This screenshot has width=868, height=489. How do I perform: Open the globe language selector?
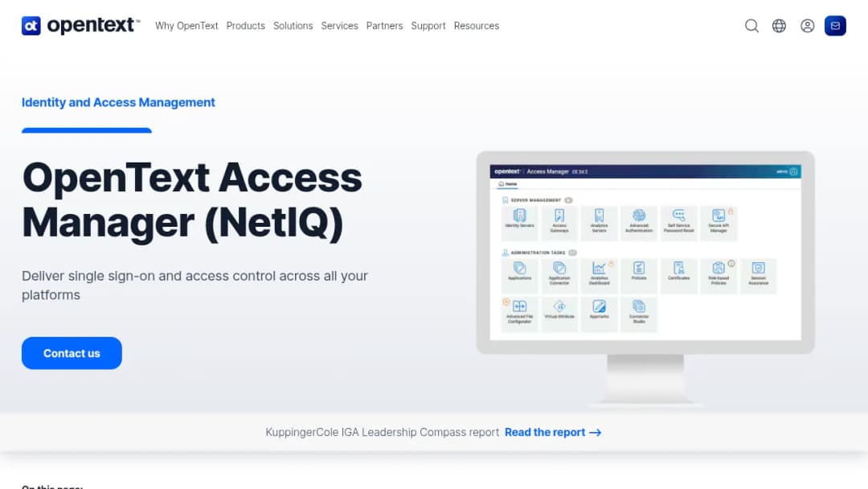[779, 26]
